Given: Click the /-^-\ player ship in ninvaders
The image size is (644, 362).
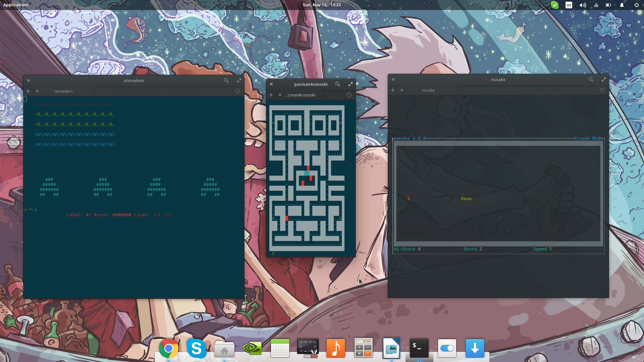Looking at the screenshot, I should [31, 210].
